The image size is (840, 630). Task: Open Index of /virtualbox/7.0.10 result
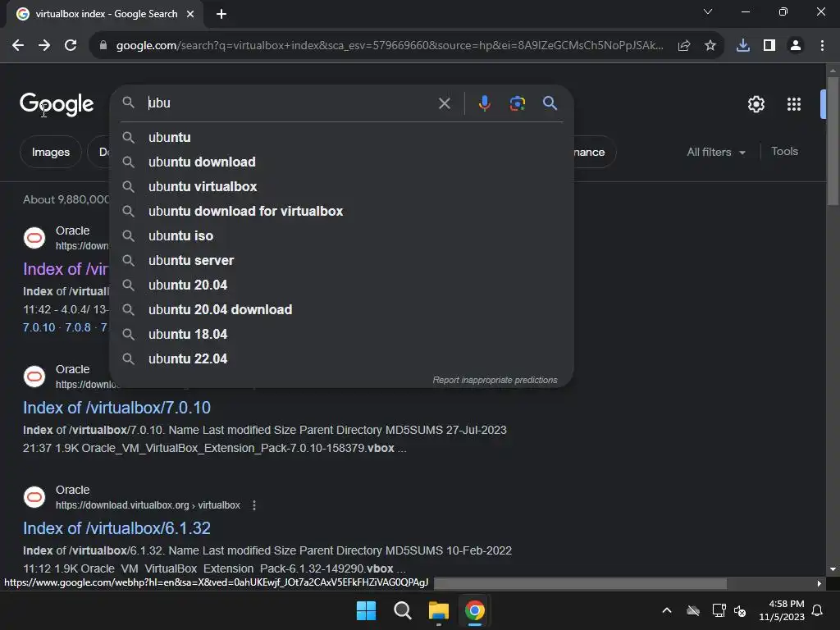pos(116,408)
